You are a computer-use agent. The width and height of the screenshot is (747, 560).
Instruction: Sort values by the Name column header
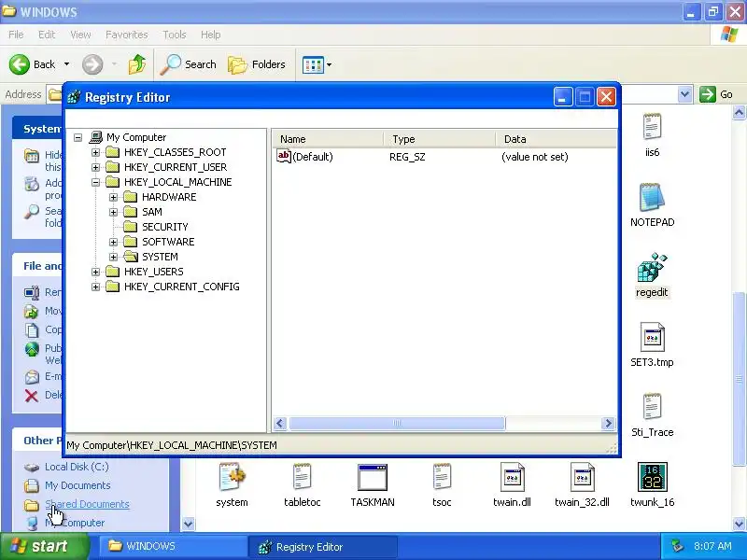click(329, 139)
